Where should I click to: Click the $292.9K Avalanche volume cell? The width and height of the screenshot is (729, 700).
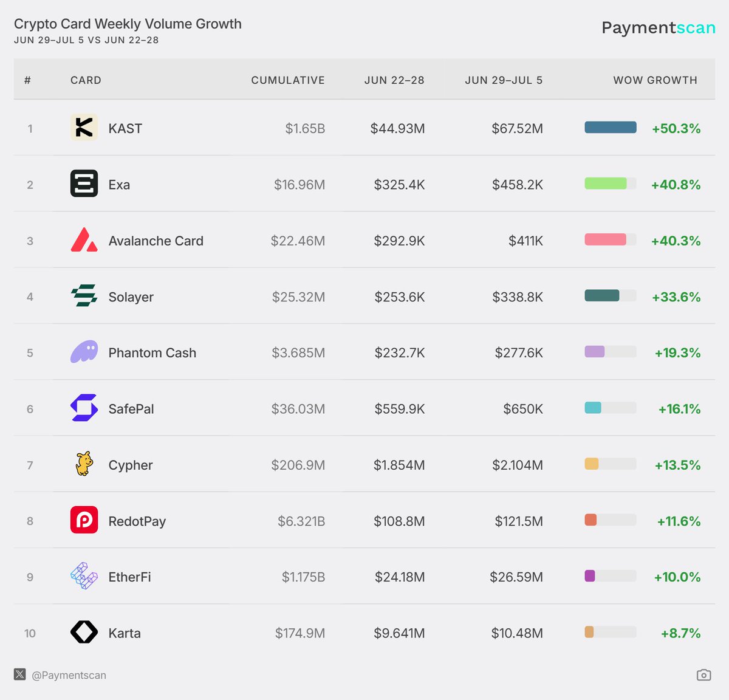tap(399, 241)
